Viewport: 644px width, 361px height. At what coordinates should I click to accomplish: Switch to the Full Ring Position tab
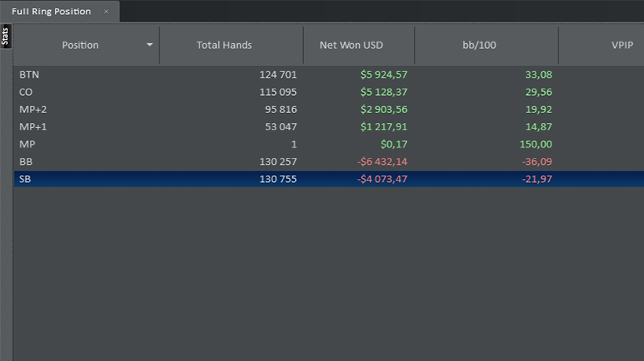pyautogui.click(x=51, y=12)
